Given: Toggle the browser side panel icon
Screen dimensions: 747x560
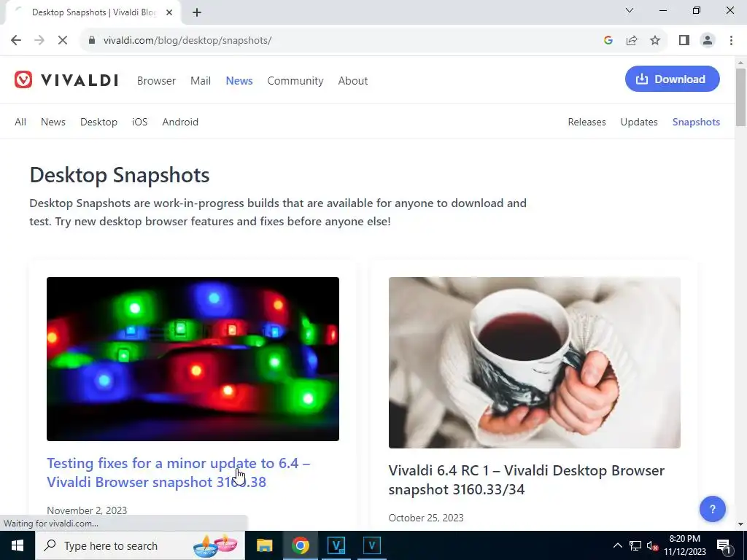Looking at the screenshot, I should [x=684, y=41].
